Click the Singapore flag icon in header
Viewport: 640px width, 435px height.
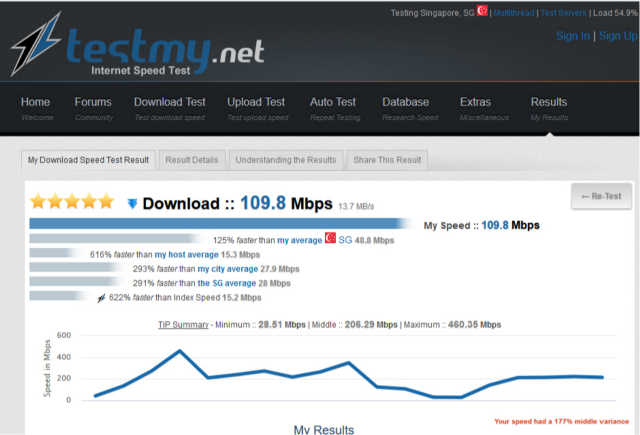tap(482, 11)
